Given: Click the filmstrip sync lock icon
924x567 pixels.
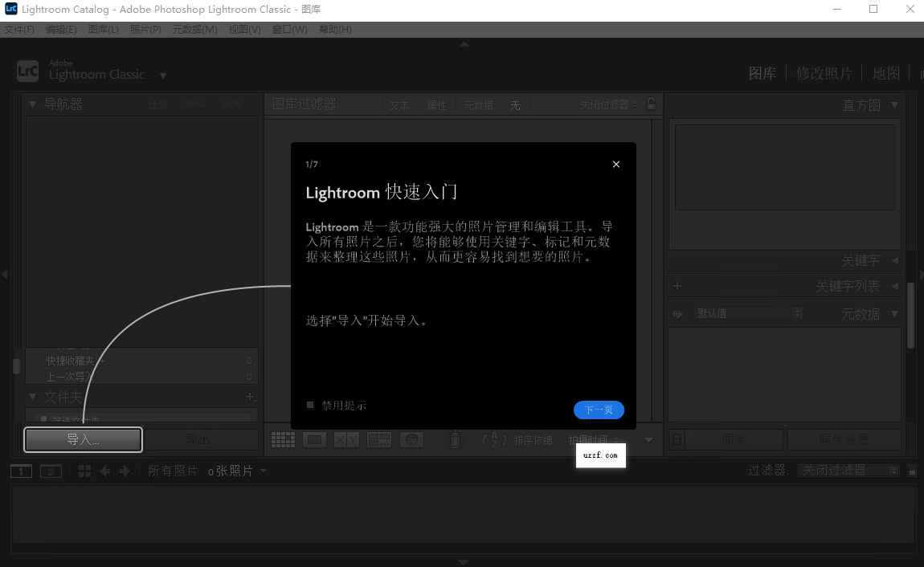Looking at the screenshot, I should coord(675,439).
